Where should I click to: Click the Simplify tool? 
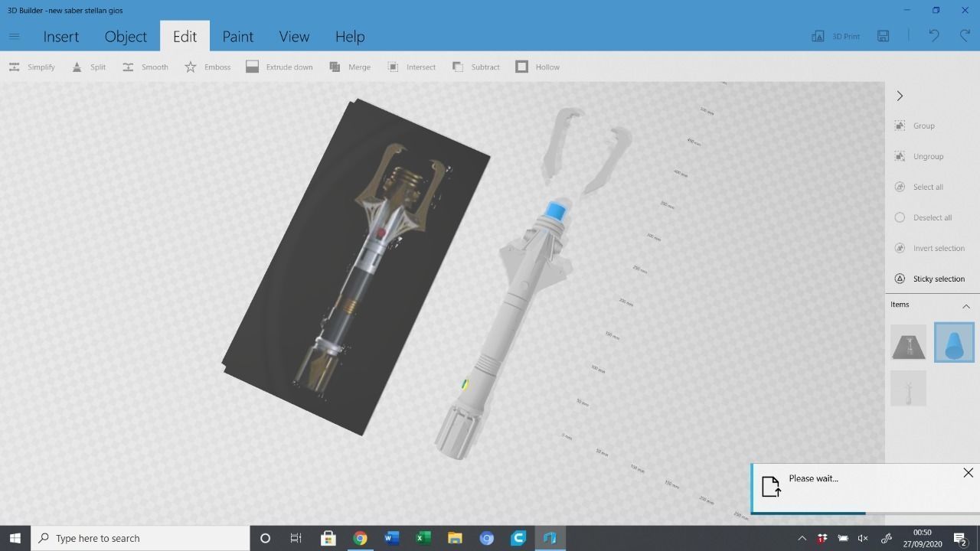click(31, 67)
